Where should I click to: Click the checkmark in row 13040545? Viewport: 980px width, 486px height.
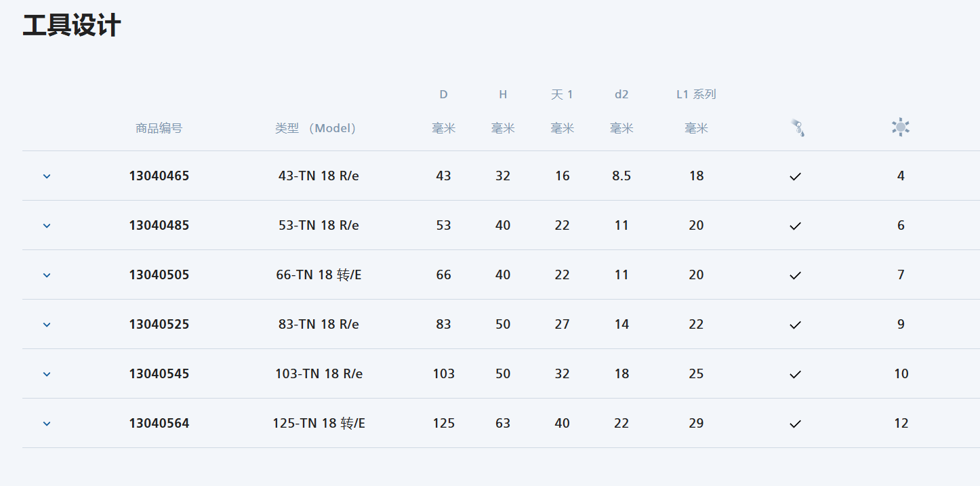pos(796,374)
